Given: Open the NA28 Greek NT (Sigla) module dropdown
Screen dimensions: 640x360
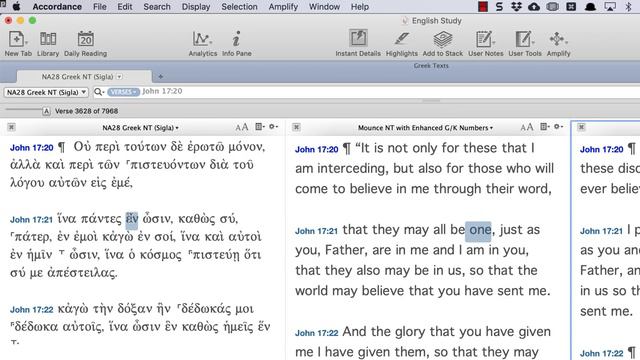Looking at the screenshot, I should click(46, 92).
